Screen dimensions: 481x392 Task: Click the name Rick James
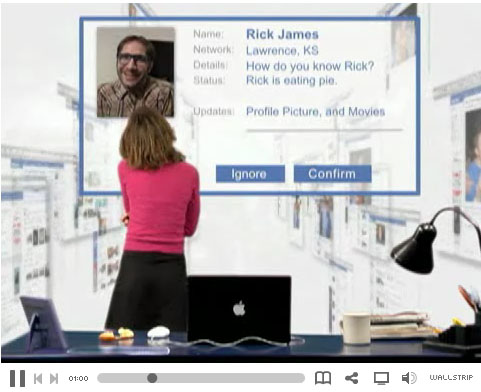282,34
